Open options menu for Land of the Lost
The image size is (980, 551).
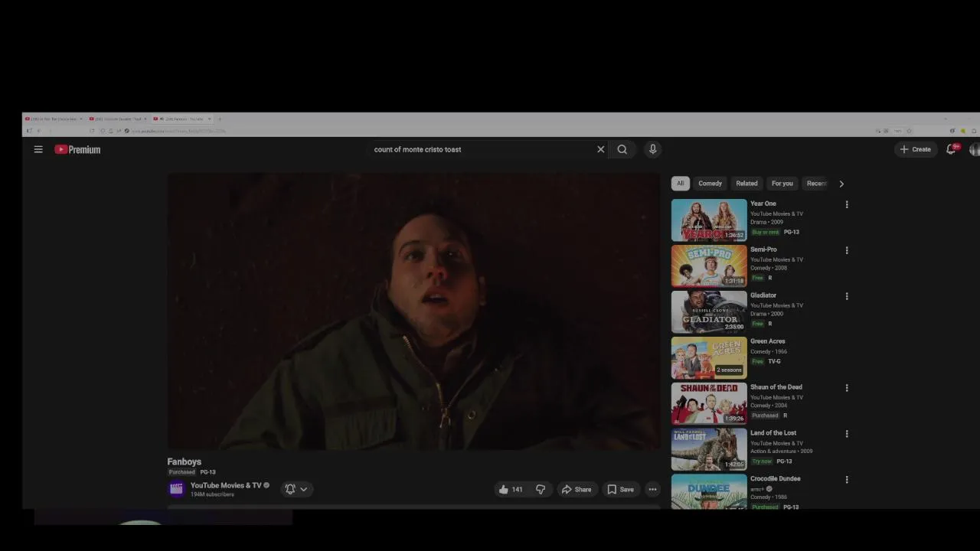pyautogui.click(x=847, y=434)
